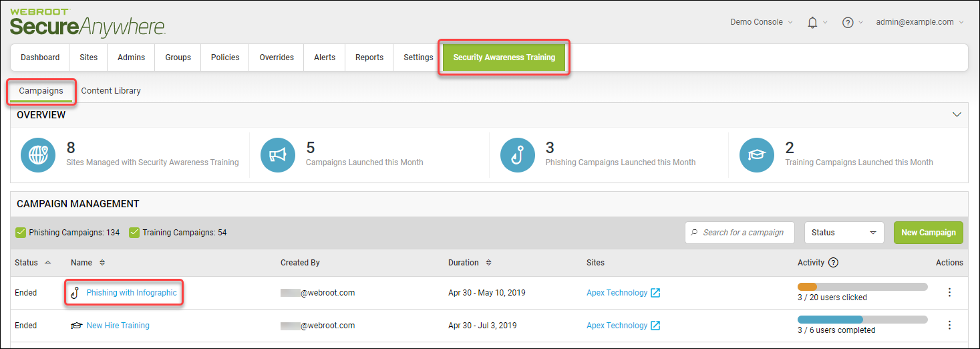
Task: Click the Apr 30 - Jul 3, 2019 duration
Action: click(x=481, y=326)
